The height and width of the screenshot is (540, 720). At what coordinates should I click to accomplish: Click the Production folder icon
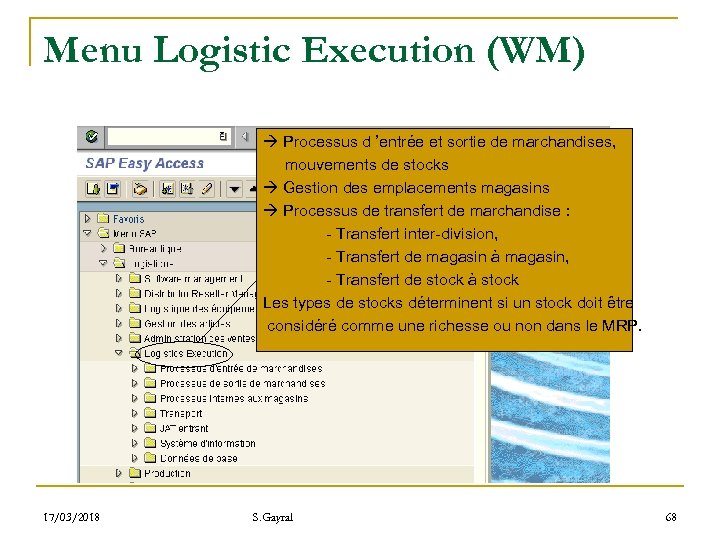pyautogui.click(x=135, y=472)
